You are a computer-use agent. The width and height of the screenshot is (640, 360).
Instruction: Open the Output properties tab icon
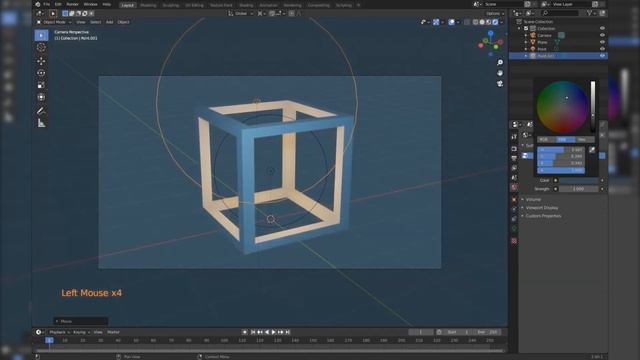click(514, 158)
